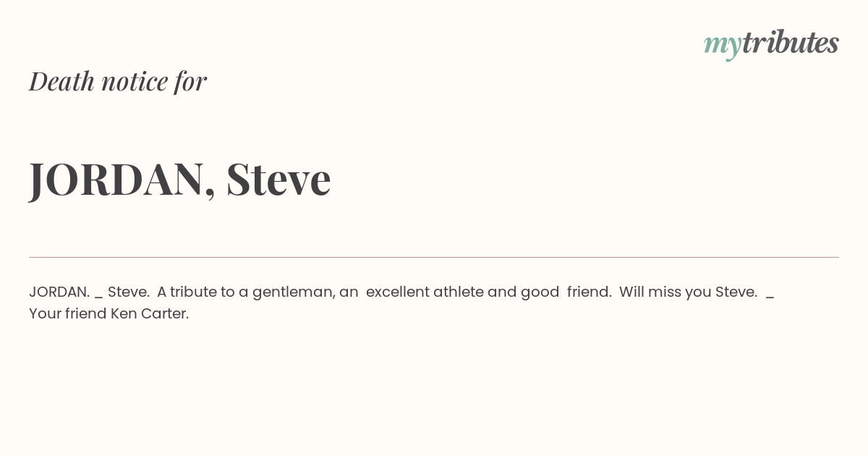This screenshot has height=456, width=868.
Task: Click the name 'Ken Carter'
Action: tap(150, 314)
